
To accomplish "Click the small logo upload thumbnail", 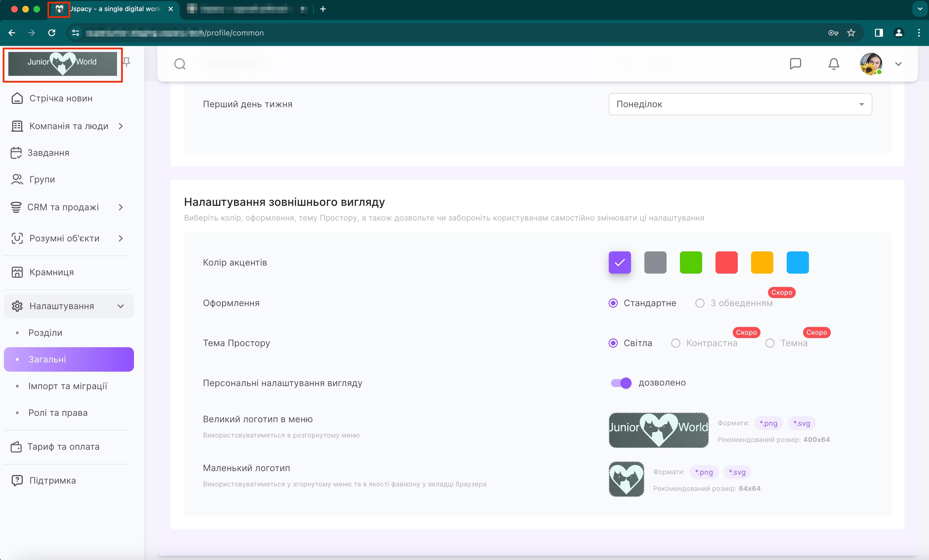I will (x=626, y=479).
